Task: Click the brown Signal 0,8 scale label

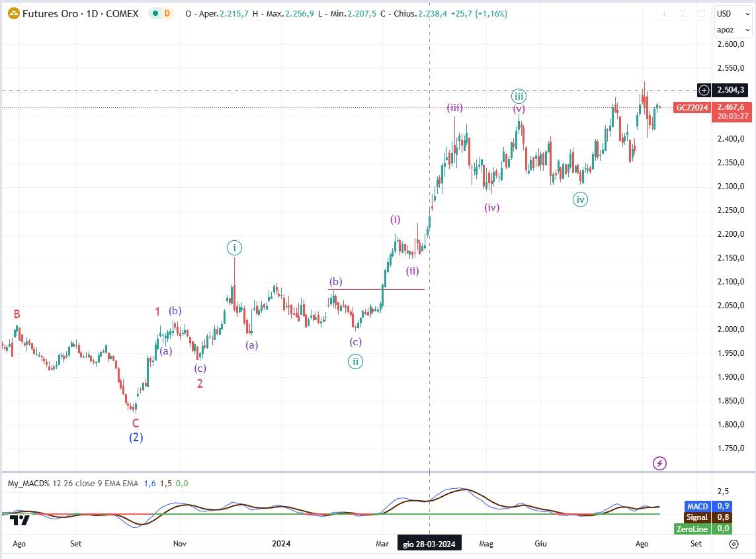Action: tap(708, 517)
